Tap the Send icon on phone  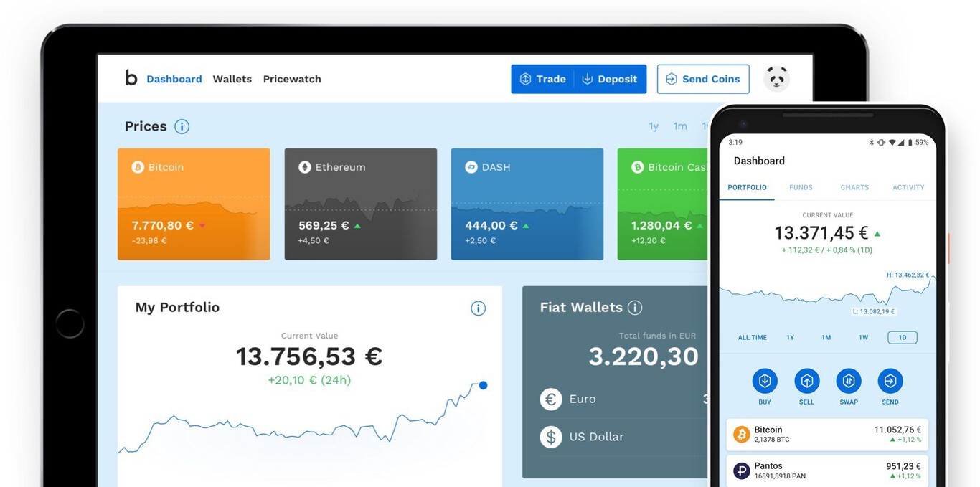pyautogui.click(x=890, y=381)
